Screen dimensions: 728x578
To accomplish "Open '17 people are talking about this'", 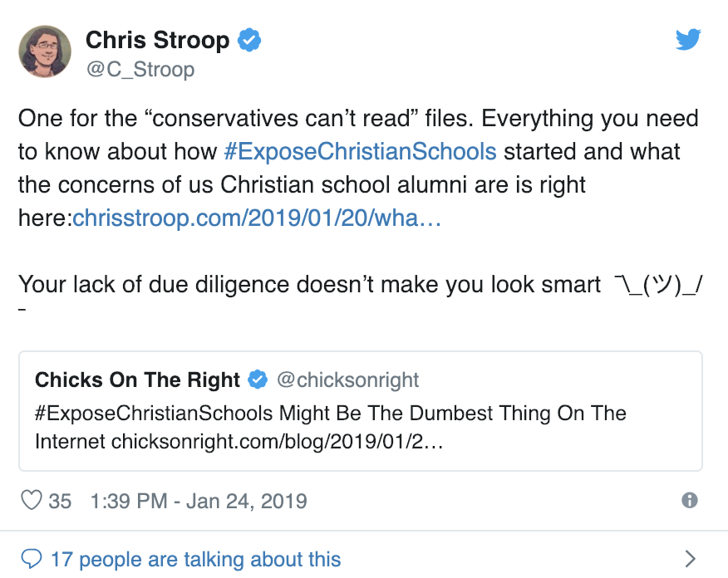I will (x=196, y=559).
